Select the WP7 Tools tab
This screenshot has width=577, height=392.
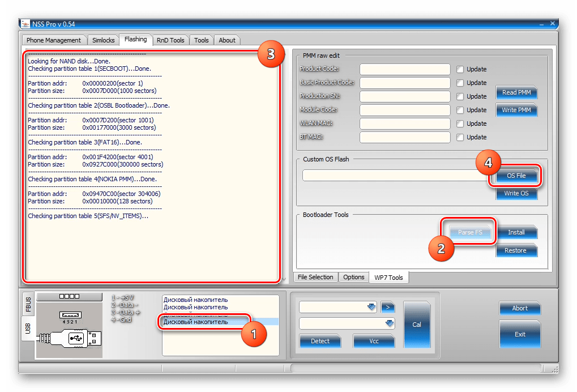(388, 278)
